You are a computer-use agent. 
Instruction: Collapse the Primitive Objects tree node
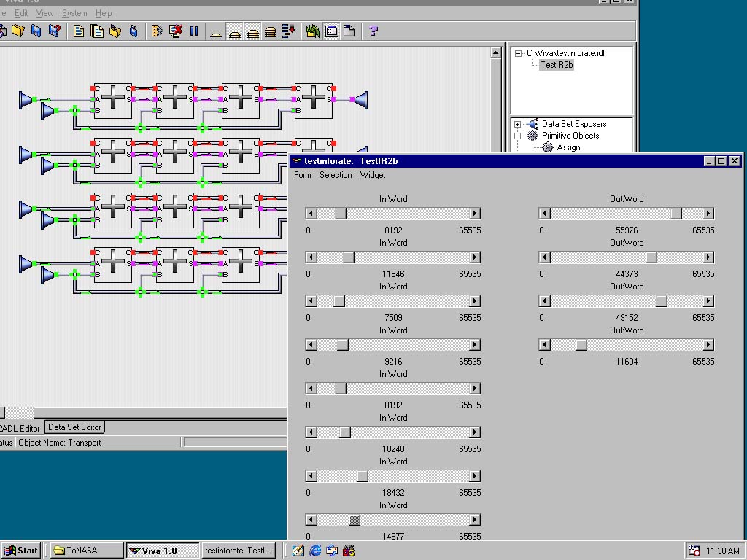tap(518, 136)
